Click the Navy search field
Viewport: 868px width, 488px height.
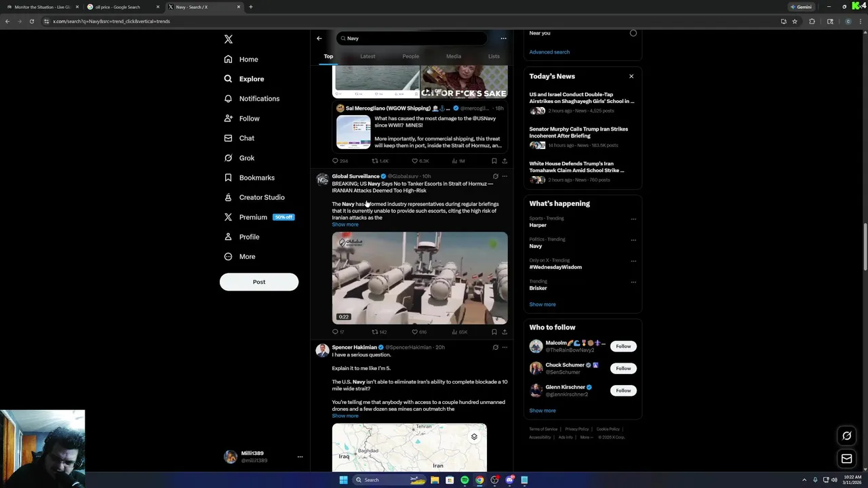click(x=412, y=38)
